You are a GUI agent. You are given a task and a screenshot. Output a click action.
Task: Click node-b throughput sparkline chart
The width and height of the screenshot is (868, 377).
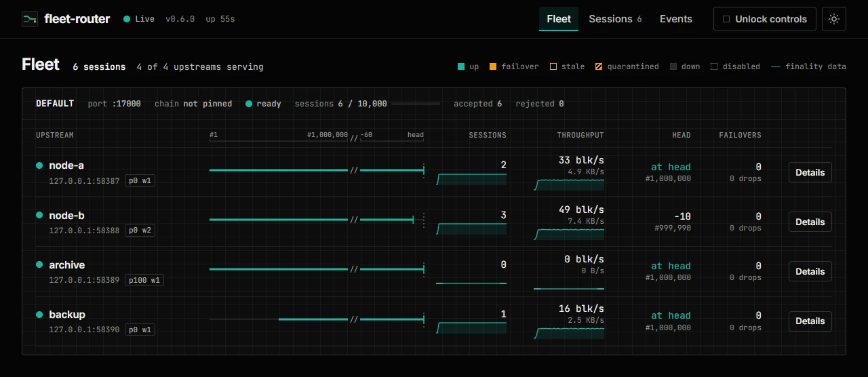(x=569, y=234)
